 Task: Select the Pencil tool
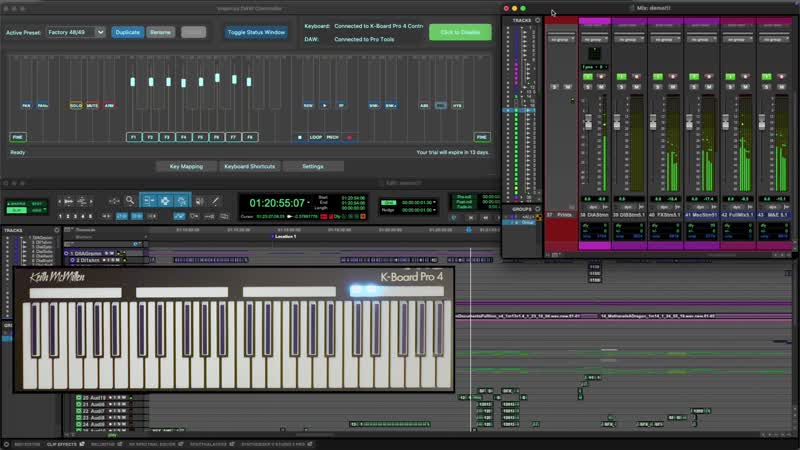[x=216, y=201]
